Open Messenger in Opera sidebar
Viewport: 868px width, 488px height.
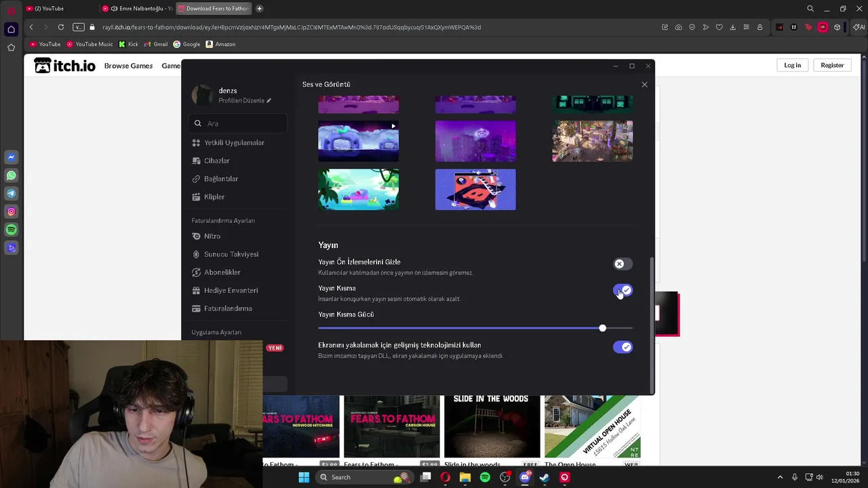click(11, 157)
